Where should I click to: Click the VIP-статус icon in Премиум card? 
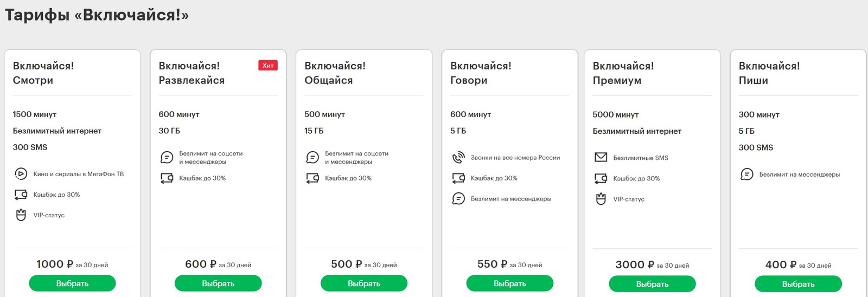(x=601, y=199)
